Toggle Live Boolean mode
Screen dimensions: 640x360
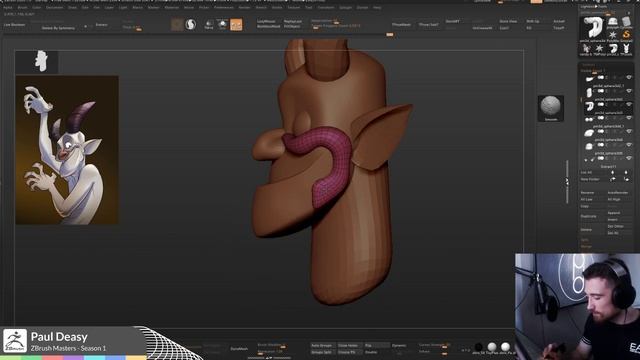pyautogui.click(x=15, y=24)
